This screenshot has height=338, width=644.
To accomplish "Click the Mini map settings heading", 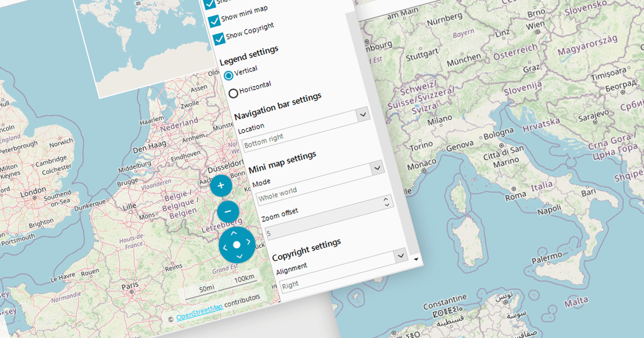I will 282,163.
